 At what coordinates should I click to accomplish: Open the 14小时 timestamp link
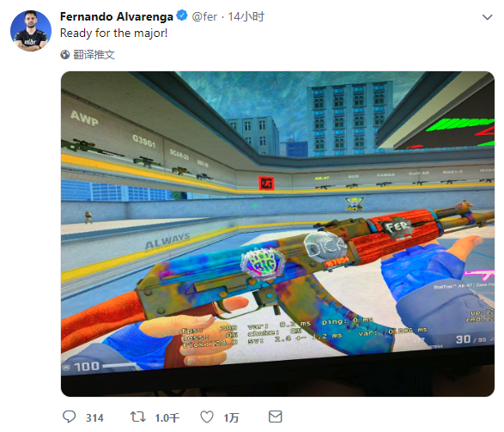[x=246, y=16]
